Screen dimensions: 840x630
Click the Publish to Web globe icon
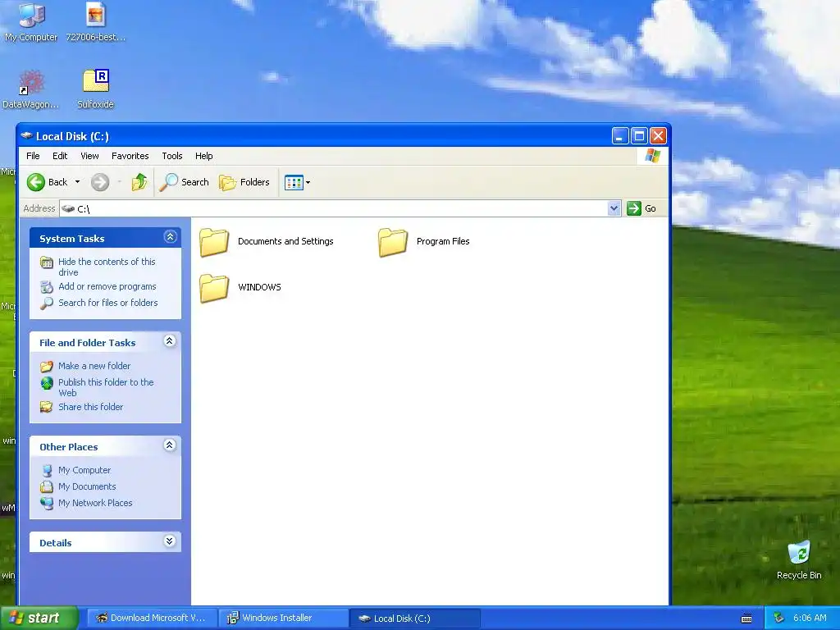47,383
